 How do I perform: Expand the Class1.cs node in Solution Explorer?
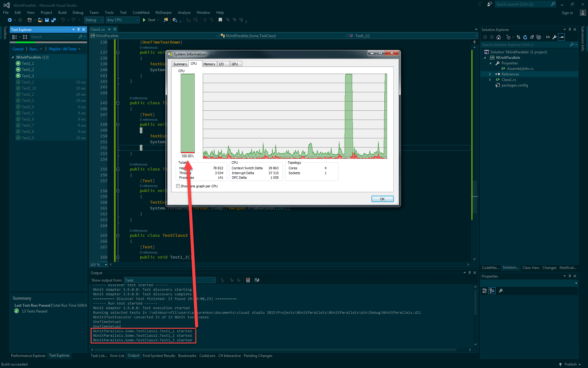(490, 80)
